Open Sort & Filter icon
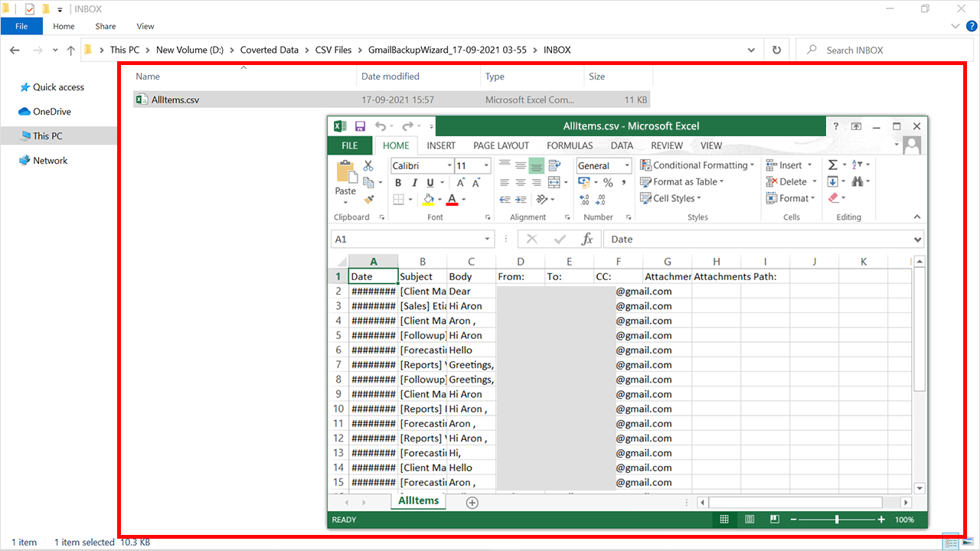Screen dimensions: 980x551 click(857, 165)
